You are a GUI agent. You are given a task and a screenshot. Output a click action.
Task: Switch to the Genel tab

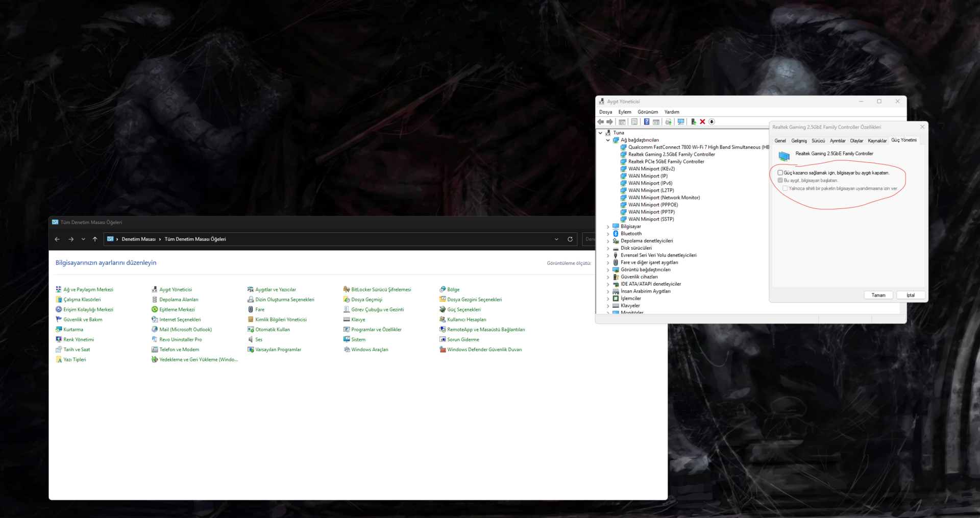[x=780, y=141]
